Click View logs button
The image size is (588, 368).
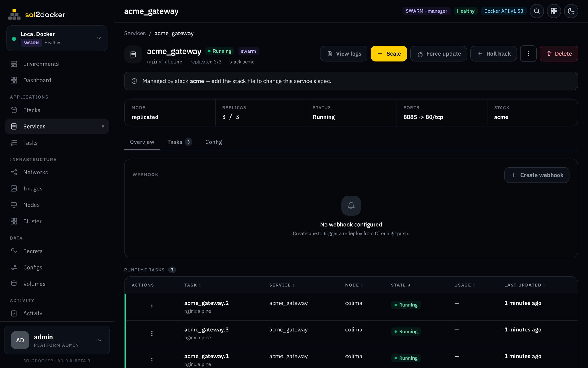[344, 54]
